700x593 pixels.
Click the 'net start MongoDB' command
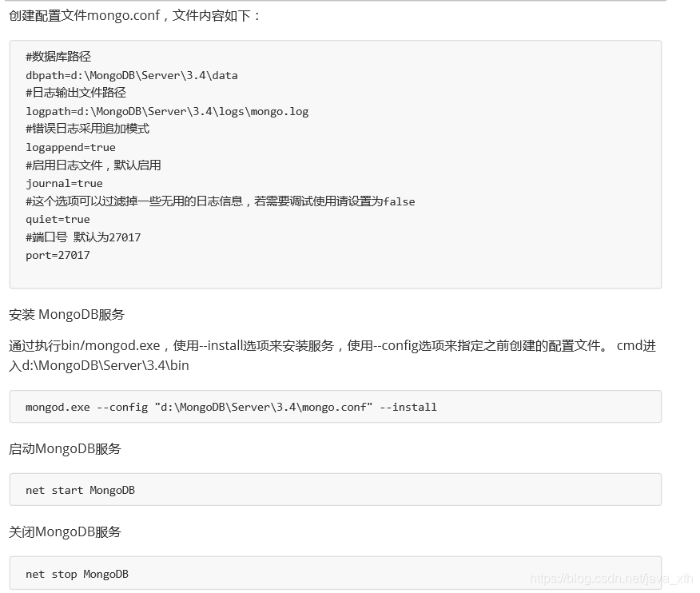click(x=81, y=490)
